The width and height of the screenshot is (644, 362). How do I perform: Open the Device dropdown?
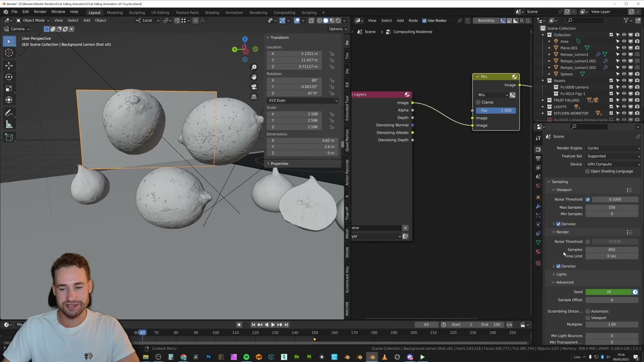(613, 164)
